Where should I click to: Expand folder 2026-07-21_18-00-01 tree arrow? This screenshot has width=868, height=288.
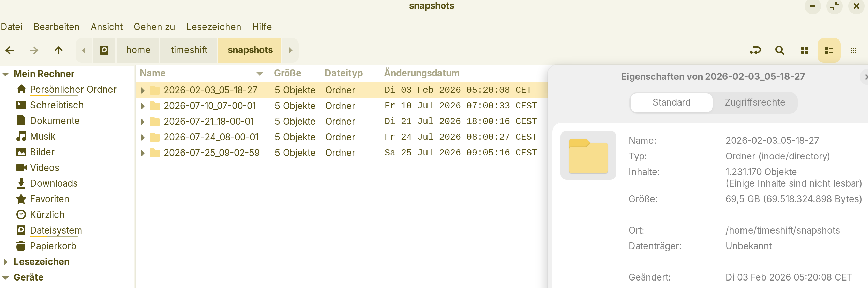pyautogui.click(x=143, y=122)
